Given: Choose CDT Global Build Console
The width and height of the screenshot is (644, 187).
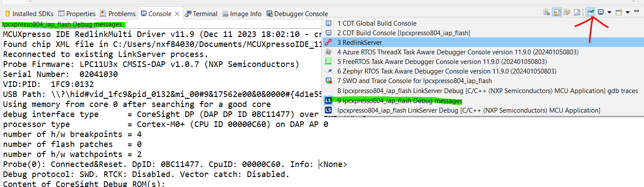Looking at the screenshot, I should [377, 23].
